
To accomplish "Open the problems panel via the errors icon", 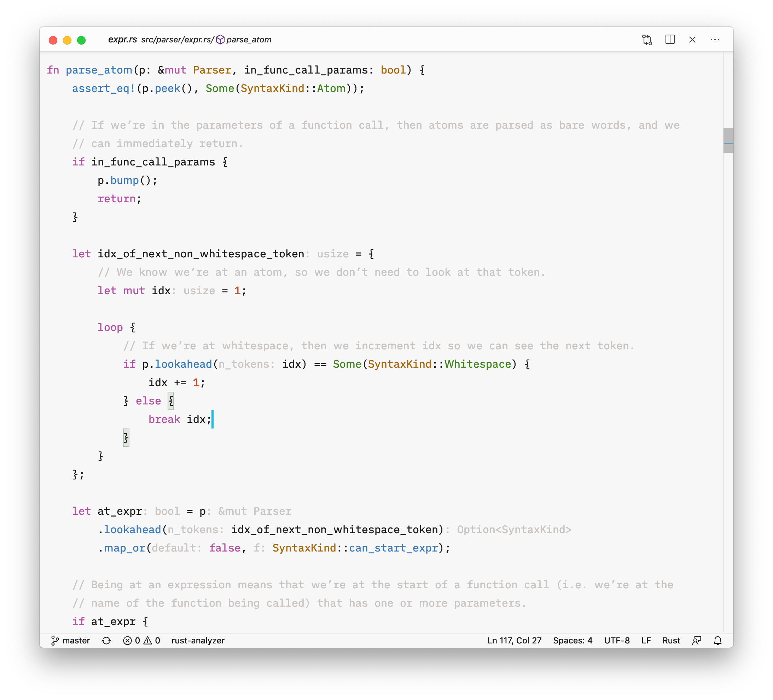I will 127,641.
